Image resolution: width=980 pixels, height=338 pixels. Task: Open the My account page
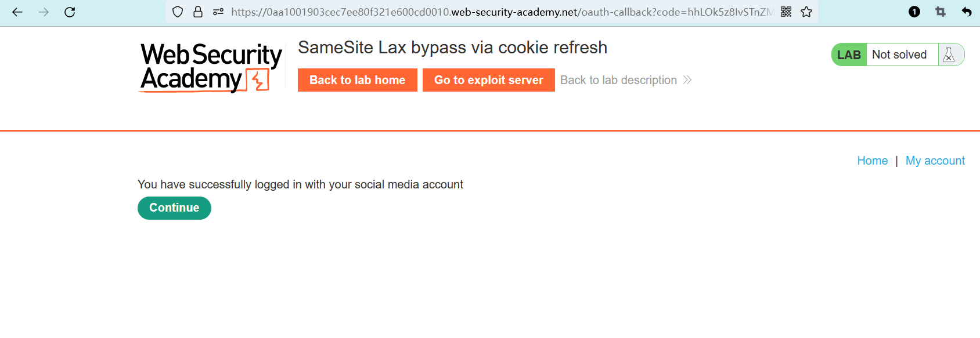[935, 161]
